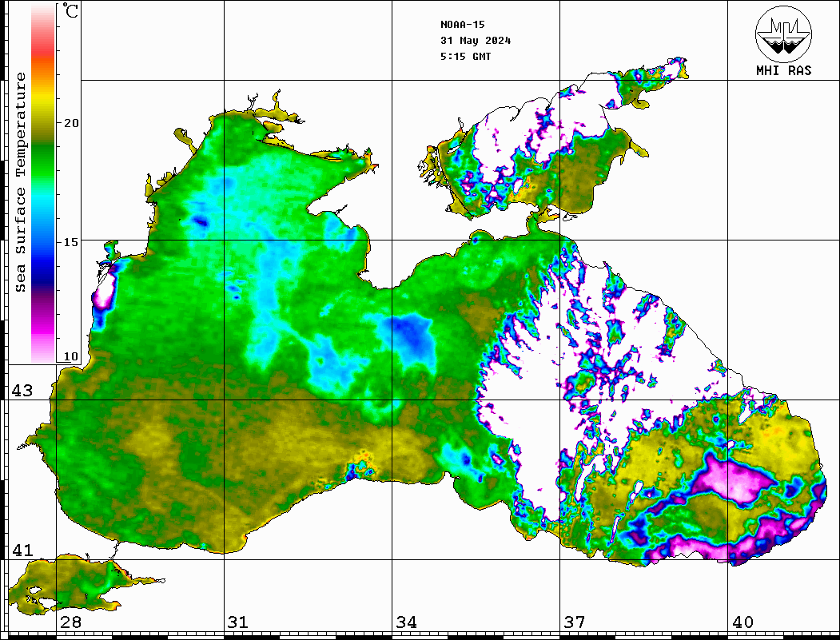
Task: Click the 20 degree mark on the color scale
Action: point(71,123)
